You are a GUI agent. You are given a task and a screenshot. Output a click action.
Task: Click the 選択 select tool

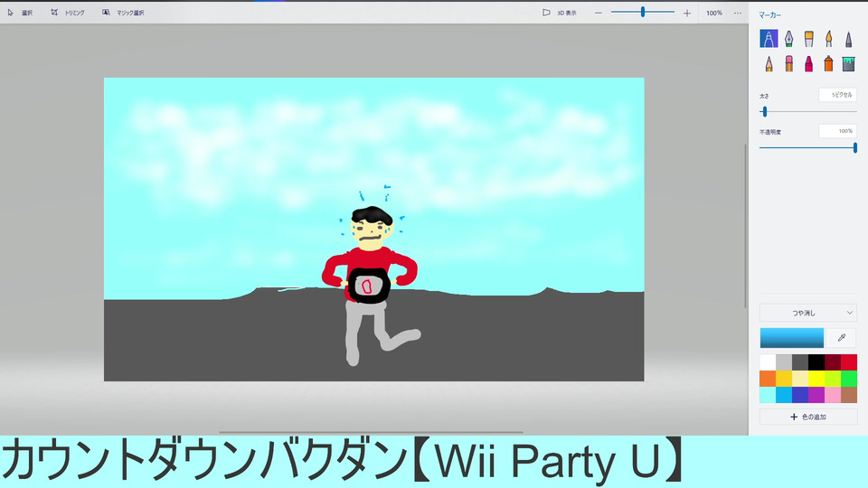(x=20, y=12)
